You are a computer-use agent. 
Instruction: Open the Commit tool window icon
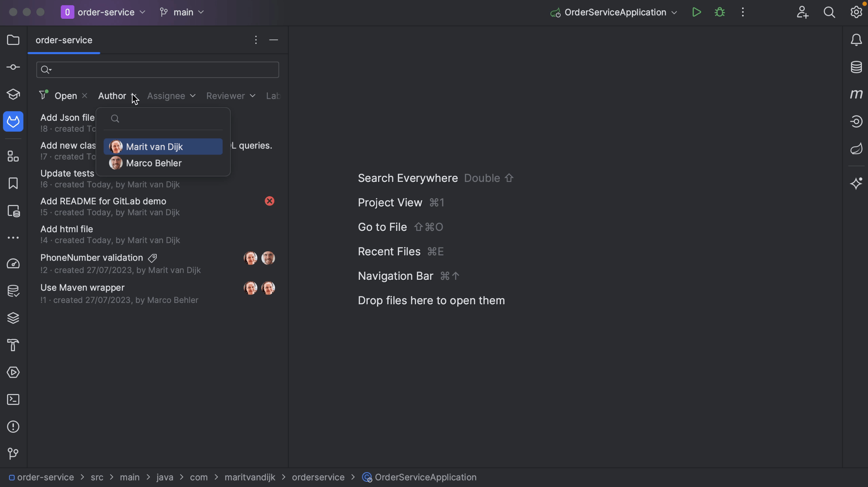[13, 67]
